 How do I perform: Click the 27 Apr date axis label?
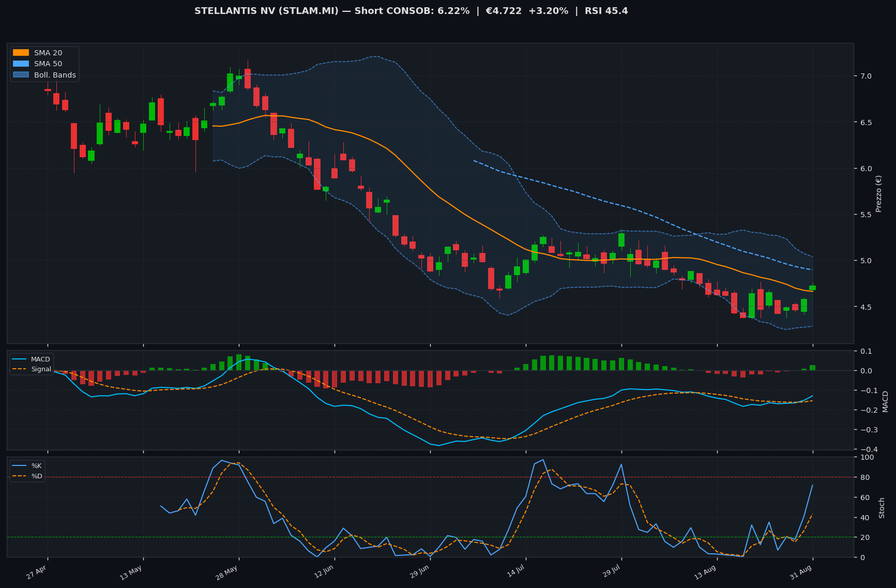(x=37, y=573)
